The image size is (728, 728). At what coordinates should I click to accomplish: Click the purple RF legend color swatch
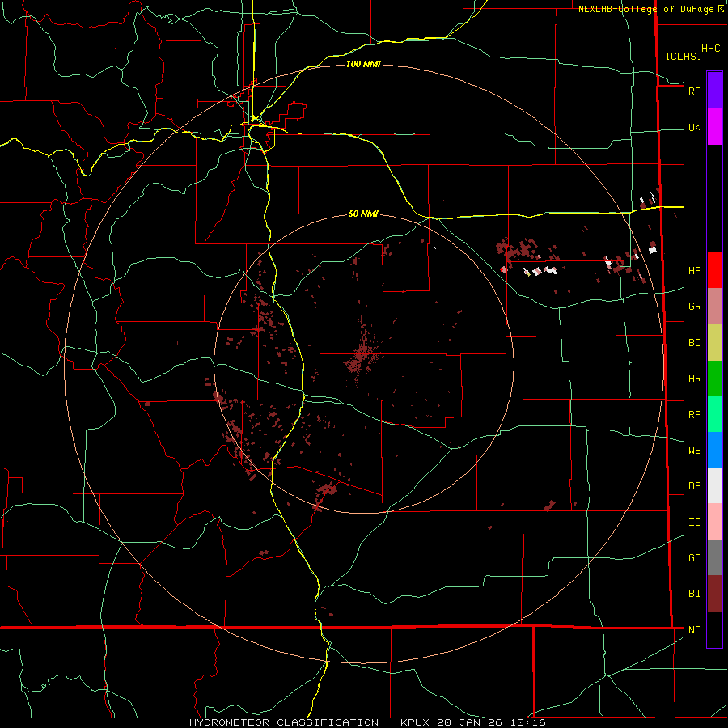[x=714, y=90]
